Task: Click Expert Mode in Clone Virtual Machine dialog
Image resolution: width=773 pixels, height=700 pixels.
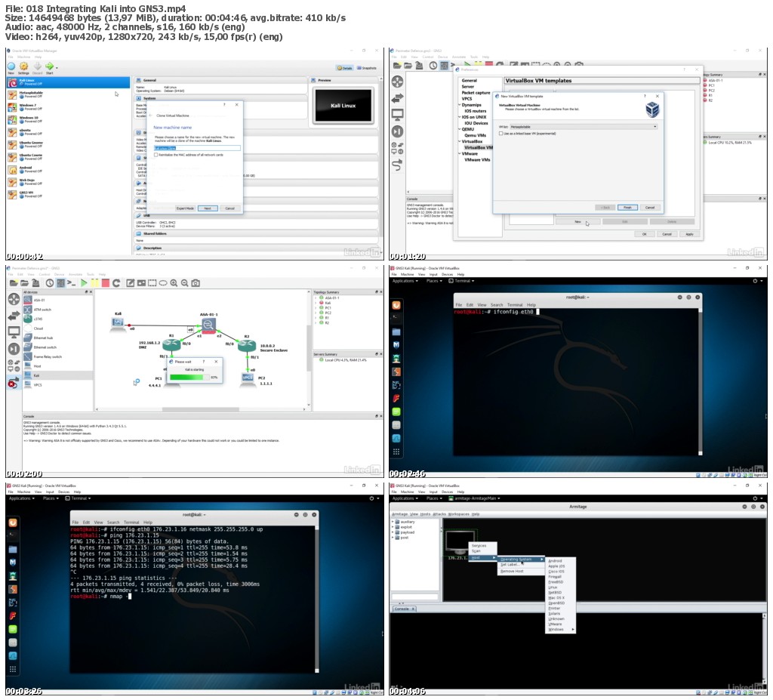Action: (x=185, y=208)
